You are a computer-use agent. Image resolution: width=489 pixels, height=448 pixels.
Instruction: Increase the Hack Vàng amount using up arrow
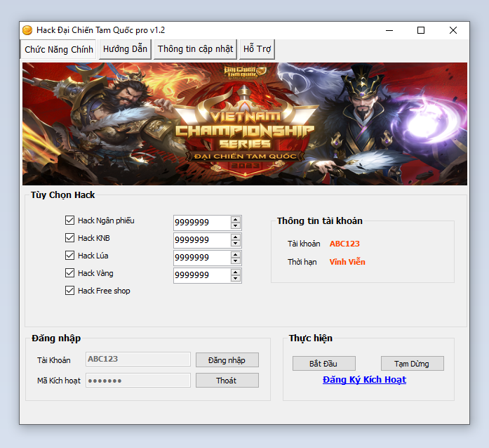click(x=236, y=272)
